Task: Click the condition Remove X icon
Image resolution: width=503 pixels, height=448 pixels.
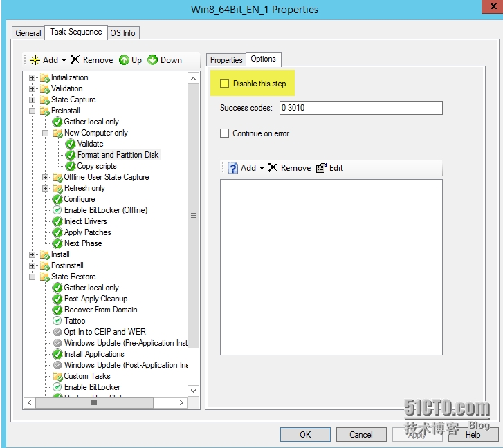Action: (x=273, y=167)
